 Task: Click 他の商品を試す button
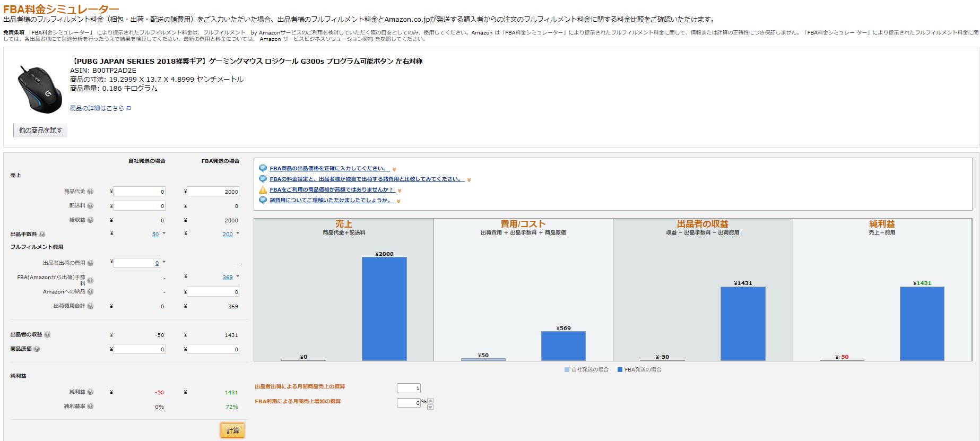40,130
